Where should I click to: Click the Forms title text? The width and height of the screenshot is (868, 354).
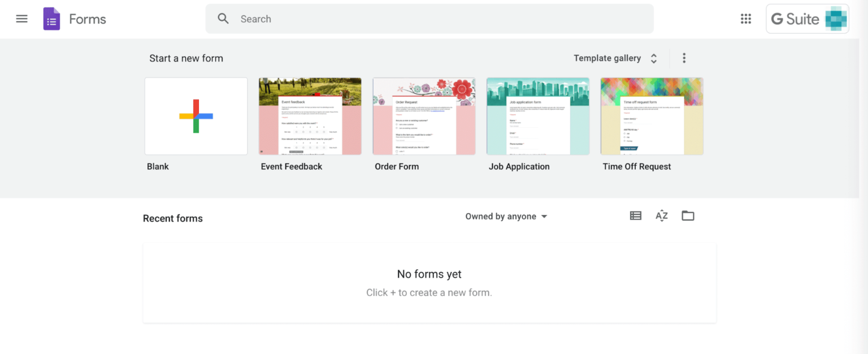(88, 19)
